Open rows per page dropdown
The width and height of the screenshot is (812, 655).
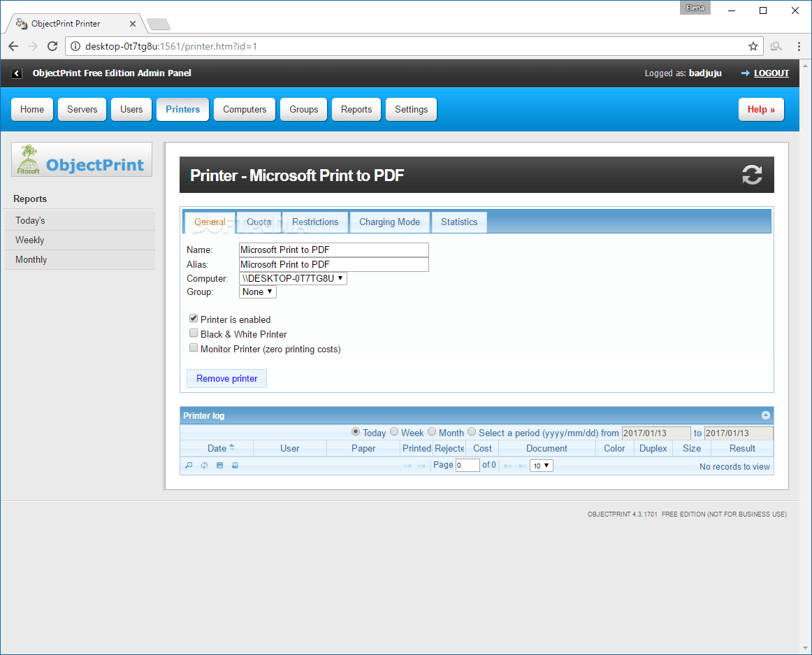pos(542,466)
